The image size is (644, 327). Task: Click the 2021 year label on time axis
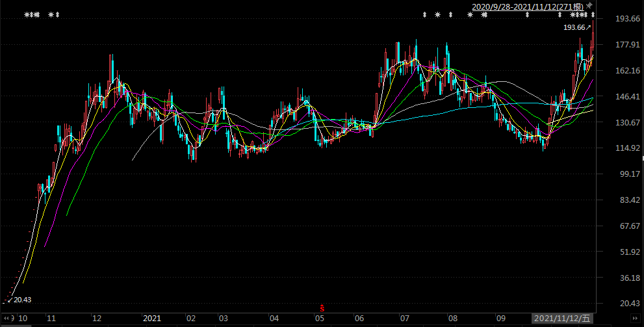(151, 319)
